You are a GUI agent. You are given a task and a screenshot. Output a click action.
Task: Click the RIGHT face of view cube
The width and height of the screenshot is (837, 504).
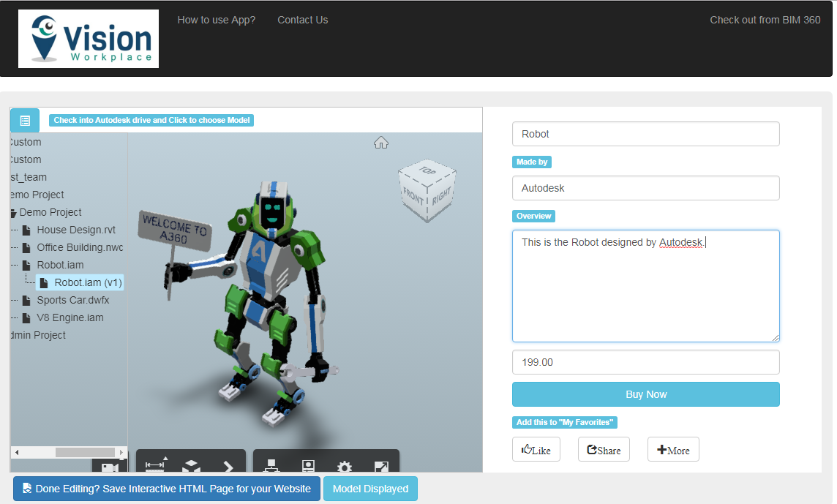point(441,195)
